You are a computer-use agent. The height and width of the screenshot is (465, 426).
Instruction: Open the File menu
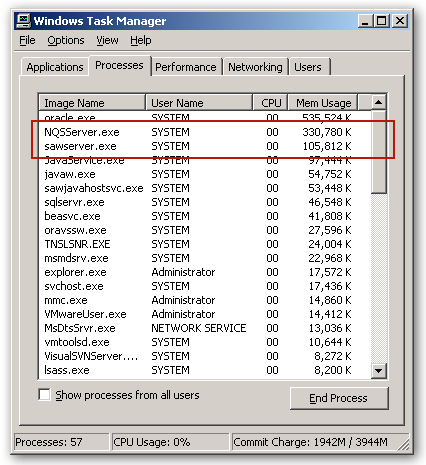click(x=27, y=40)
